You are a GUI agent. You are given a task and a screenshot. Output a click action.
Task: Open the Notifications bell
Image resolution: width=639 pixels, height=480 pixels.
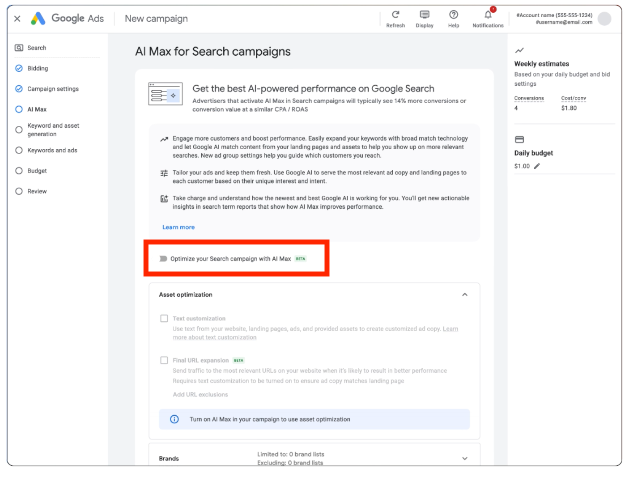488,15
